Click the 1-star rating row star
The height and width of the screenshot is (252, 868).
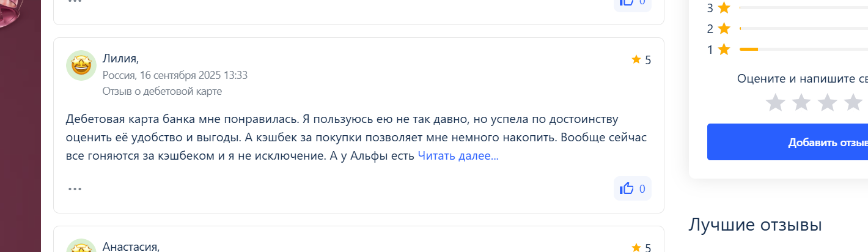click(x=724, y=50)
